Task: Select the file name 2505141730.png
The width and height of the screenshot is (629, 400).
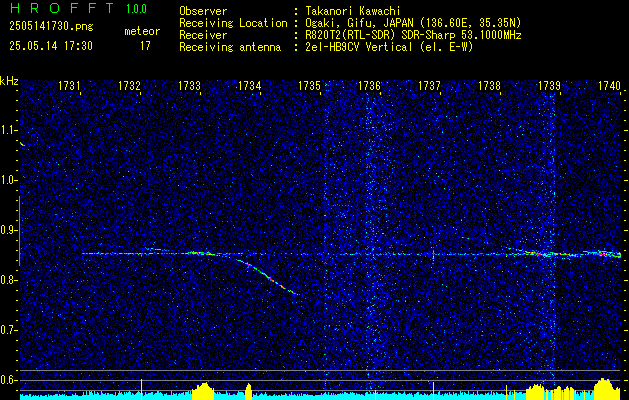Action: (51, 27)
